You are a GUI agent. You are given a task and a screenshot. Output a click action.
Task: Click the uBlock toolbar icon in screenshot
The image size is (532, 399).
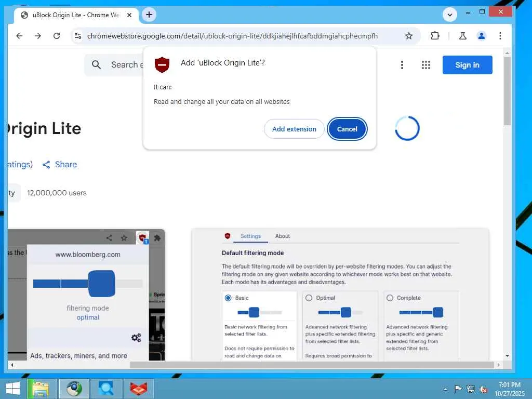point(142,238)
